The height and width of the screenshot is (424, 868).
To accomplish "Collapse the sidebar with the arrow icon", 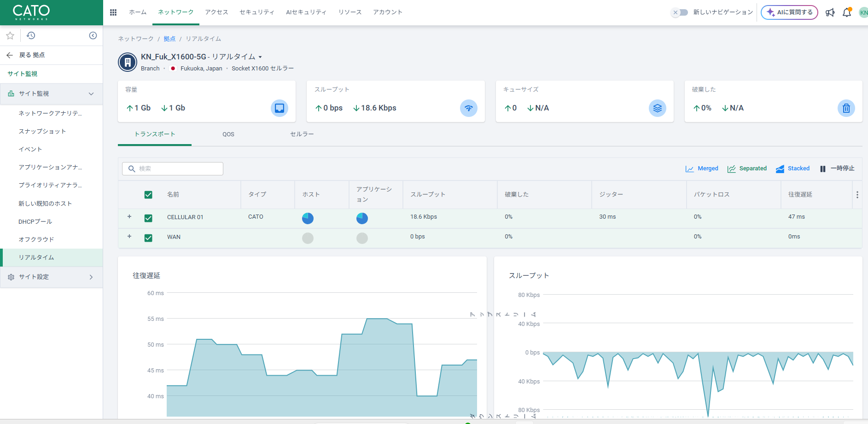I will (x=93, y=35).
